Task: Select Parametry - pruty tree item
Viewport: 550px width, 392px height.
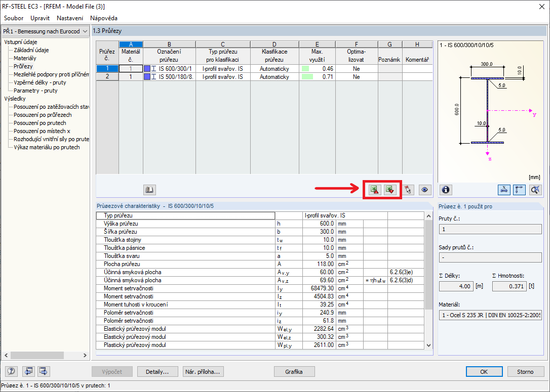Action: click(x=35, y=91)
